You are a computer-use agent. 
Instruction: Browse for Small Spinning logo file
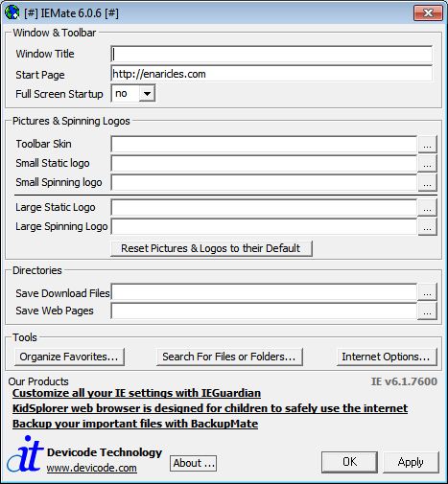point(427,182)
